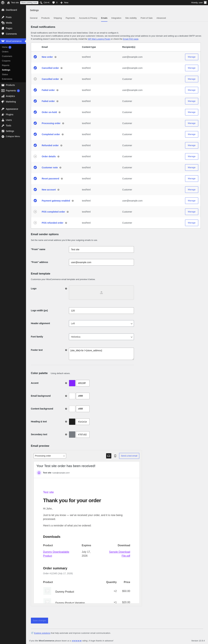Click the Secondary text color swatch
The width and height of the screenshot is (208, 644).
[72, 435]
